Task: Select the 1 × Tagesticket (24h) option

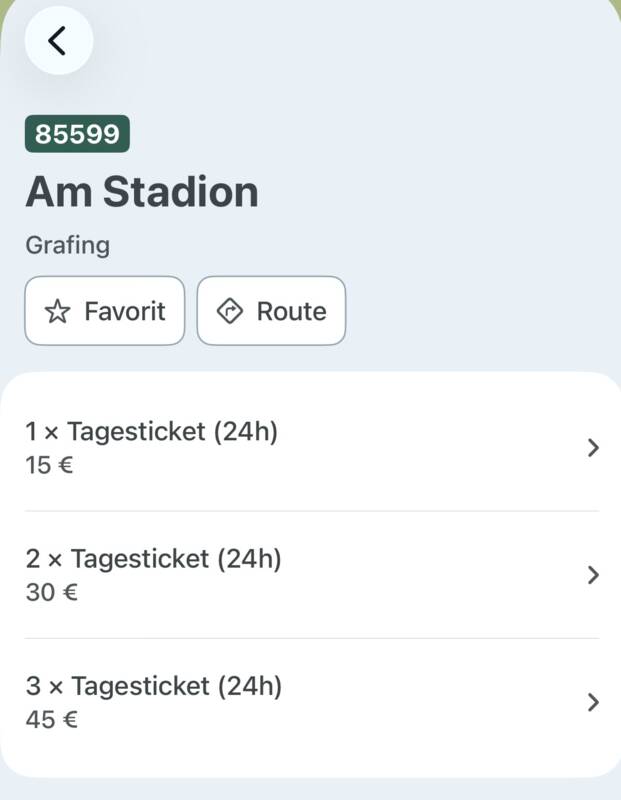Action: tap(312, 447)
